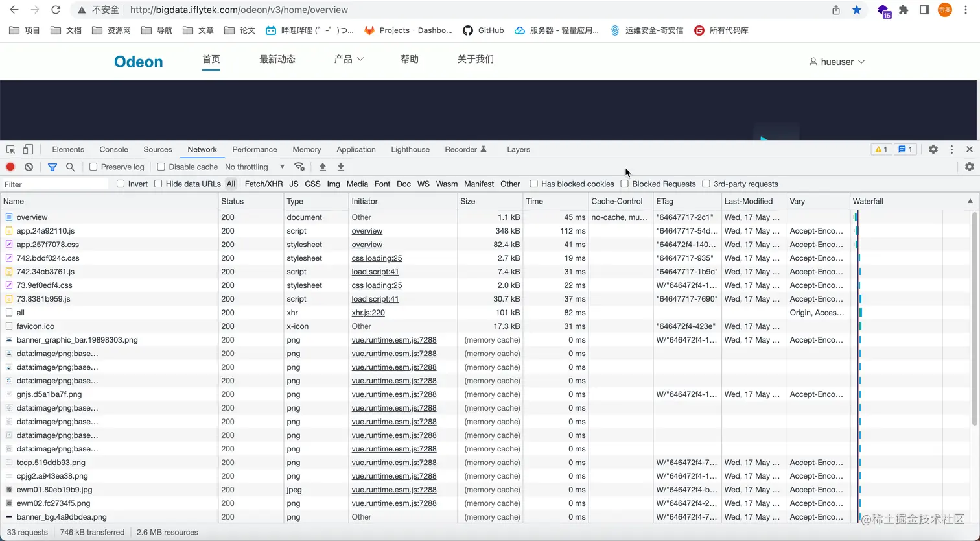
Task: Click the export HAR download icon
Action: [341, 167]
